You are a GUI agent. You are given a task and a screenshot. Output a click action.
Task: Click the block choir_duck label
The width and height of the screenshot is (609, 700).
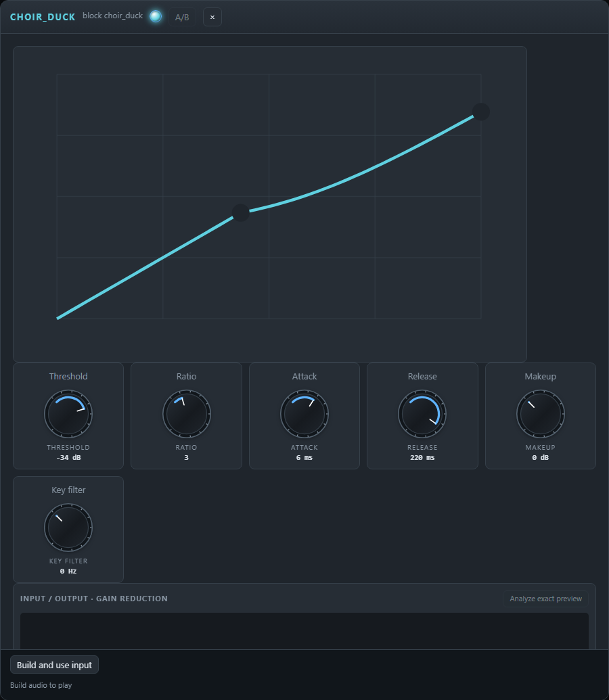click(x=112, y=16)
